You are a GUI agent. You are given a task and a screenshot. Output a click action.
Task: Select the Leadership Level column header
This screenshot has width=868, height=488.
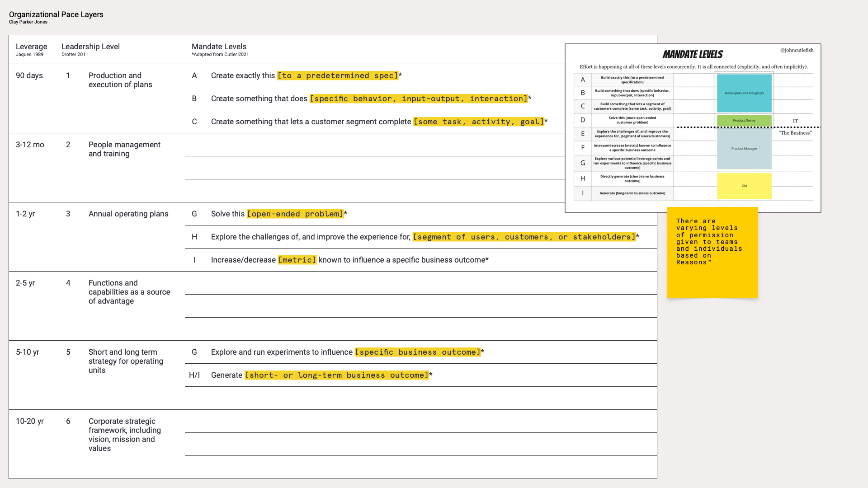[90, 47]
